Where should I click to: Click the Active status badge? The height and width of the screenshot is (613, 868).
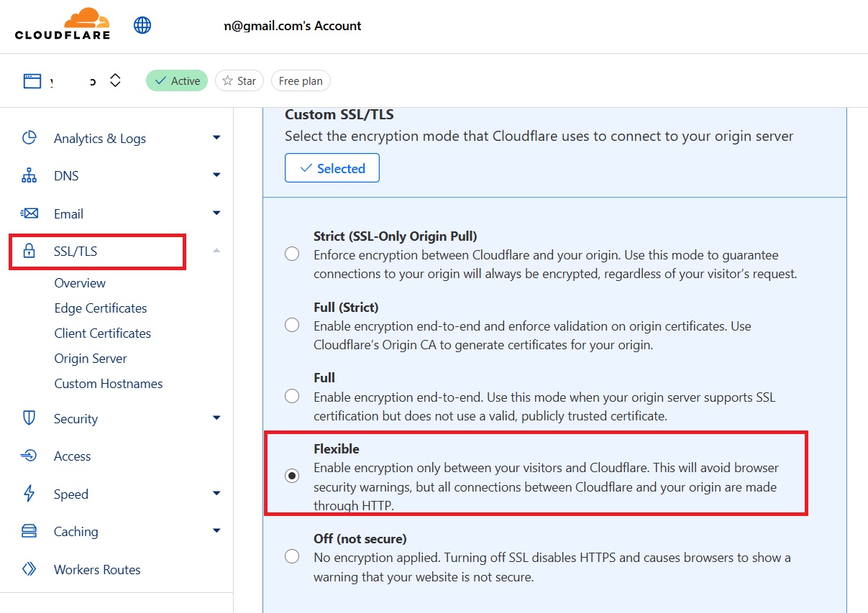177,80
